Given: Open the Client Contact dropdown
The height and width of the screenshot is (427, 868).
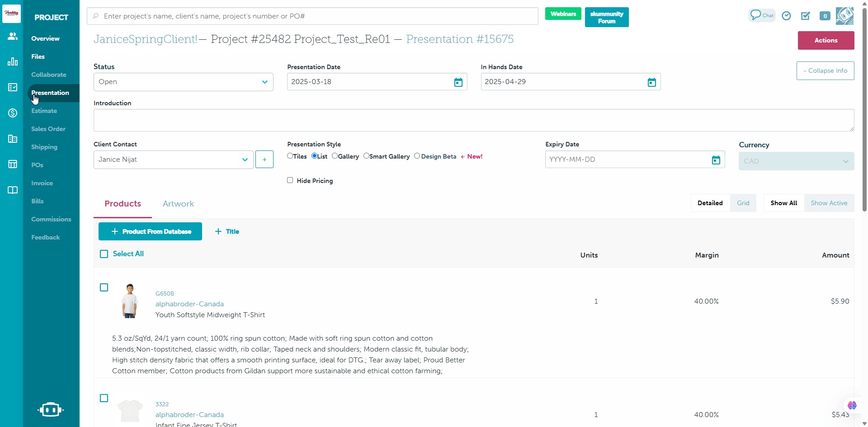Looking at the screenshot, I should [x=173, y=160].
